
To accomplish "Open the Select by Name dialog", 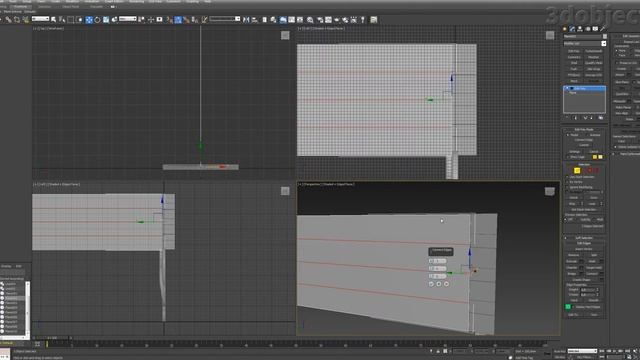I will pos(62,20).
